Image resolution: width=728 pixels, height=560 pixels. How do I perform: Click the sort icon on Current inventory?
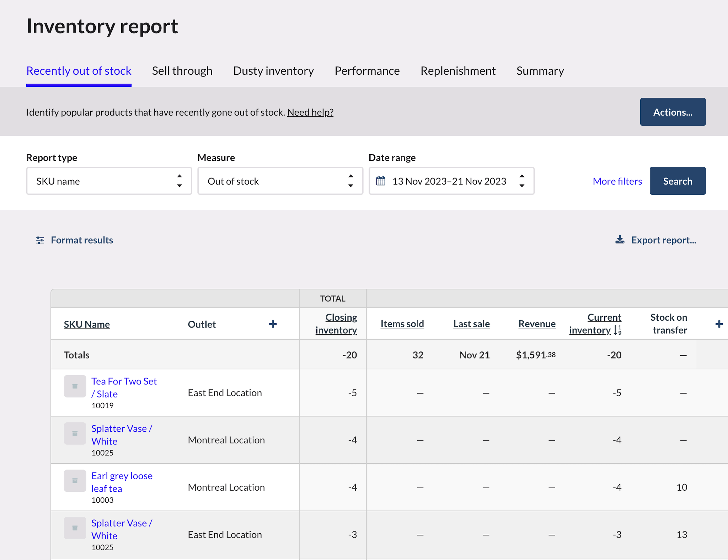pyautogui.click(x=617, y=330)
